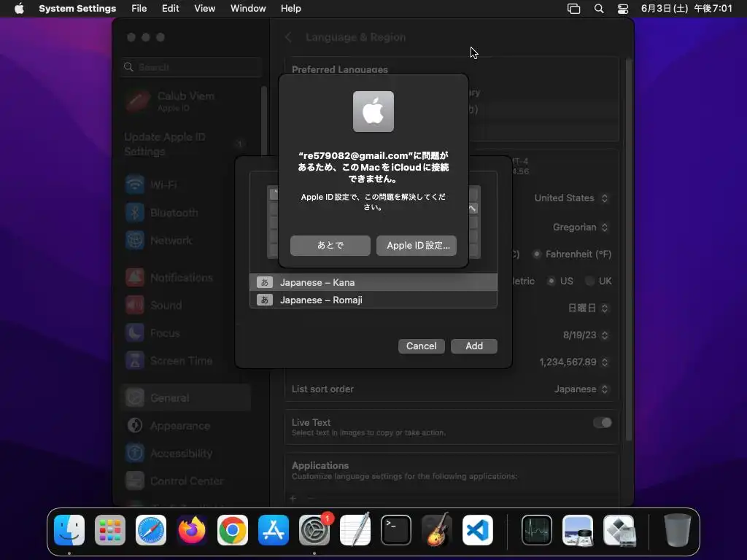Open Finder from the Dock
The height and width of the screenshot is (560, 747).
pos(69,530)
